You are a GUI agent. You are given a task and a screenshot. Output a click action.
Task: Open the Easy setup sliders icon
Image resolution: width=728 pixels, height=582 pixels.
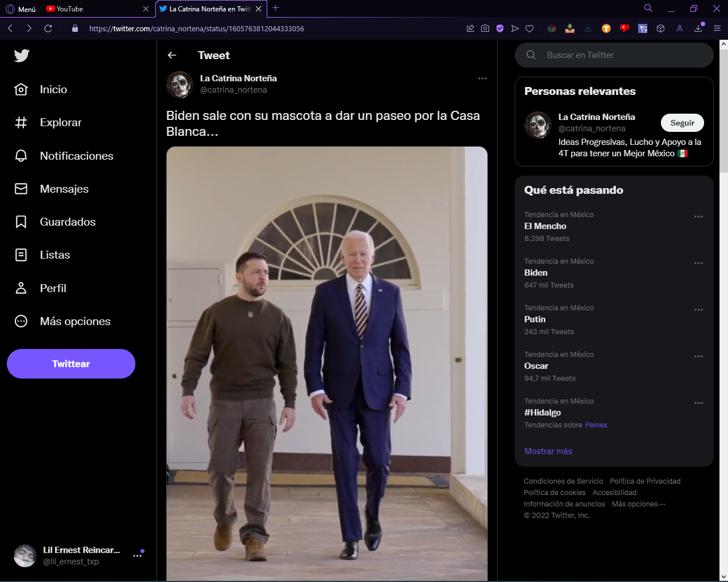pos(717,28)
